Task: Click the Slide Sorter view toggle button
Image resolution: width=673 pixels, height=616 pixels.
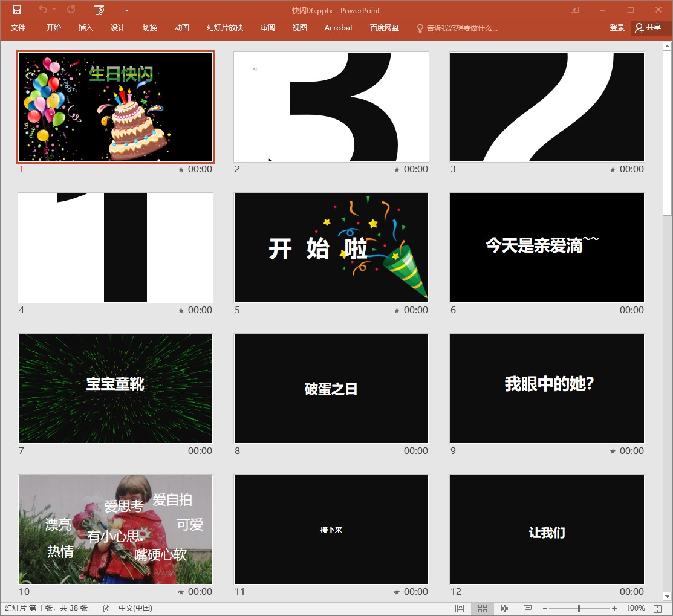Action: click(x=483, y=608)
